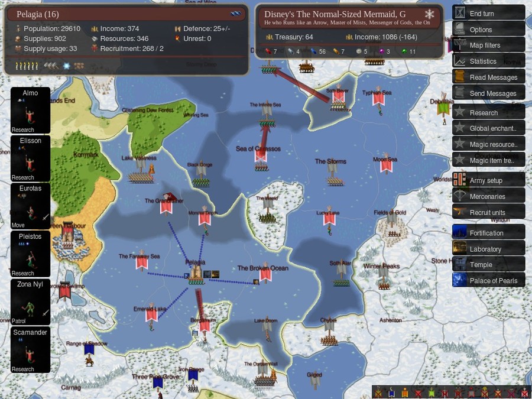532x399 pixels.
Task: Click the Laboratory building icon
Action: (459, 248)
